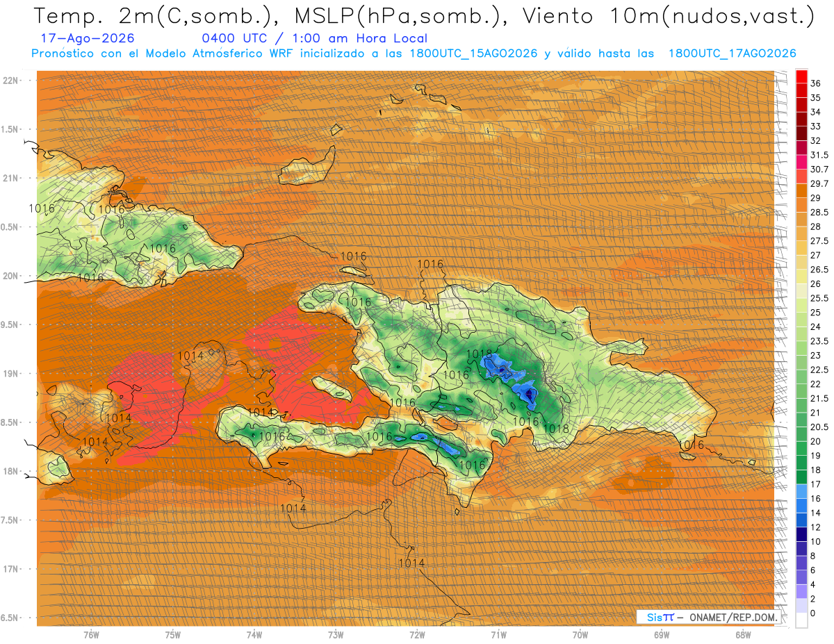Click legend value '14'

pyautogui.click(x=815, y=513)
